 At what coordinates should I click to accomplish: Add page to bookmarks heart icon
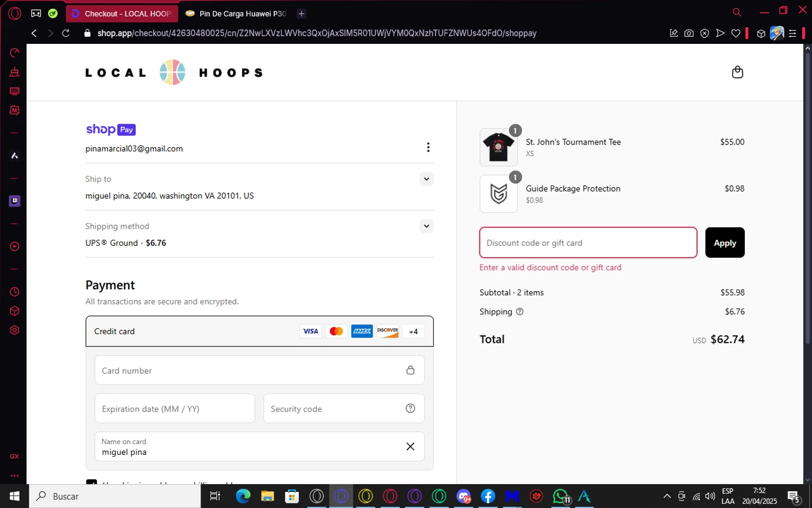(x=736, y=33)
